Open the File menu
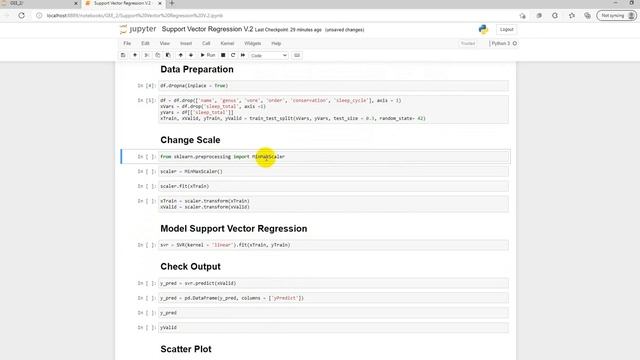 [127, 43]
